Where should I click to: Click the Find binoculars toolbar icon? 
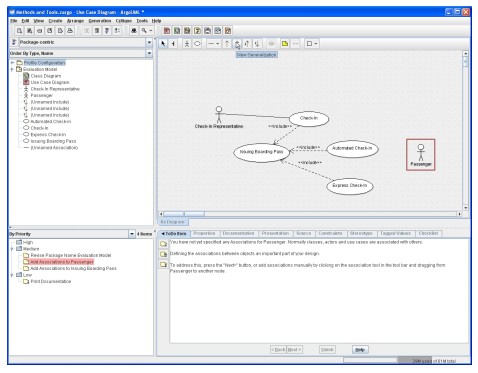(134, 31)
